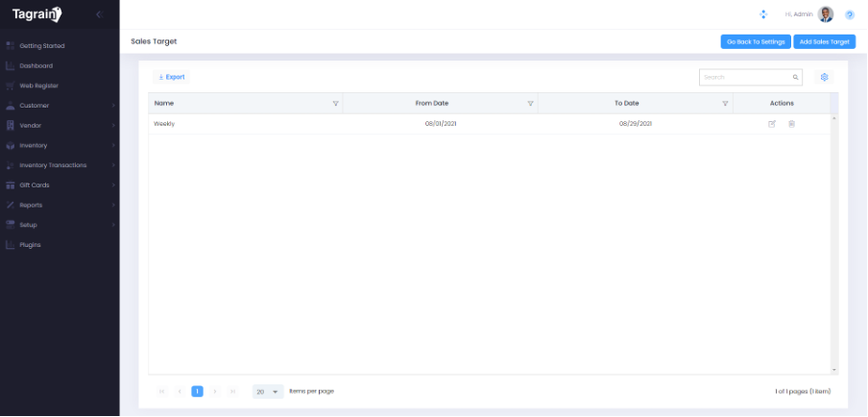Click the delete trash icon for Weekly
The image size is (868, 417).
click(x=791, y=124)
